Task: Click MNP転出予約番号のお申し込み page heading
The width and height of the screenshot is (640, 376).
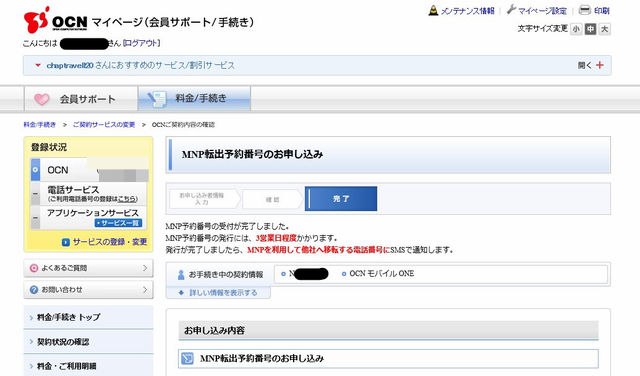Action: click(x=252, y=154)
